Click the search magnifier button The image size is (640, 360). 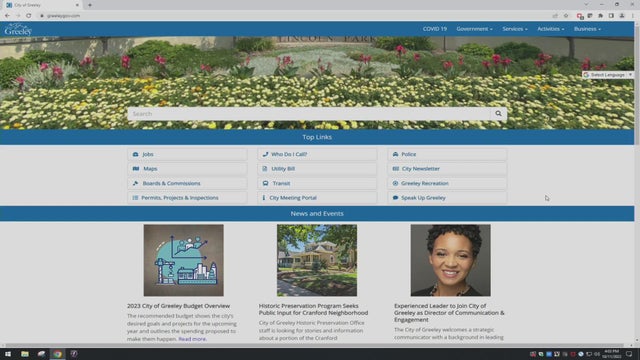click(498, 114)
